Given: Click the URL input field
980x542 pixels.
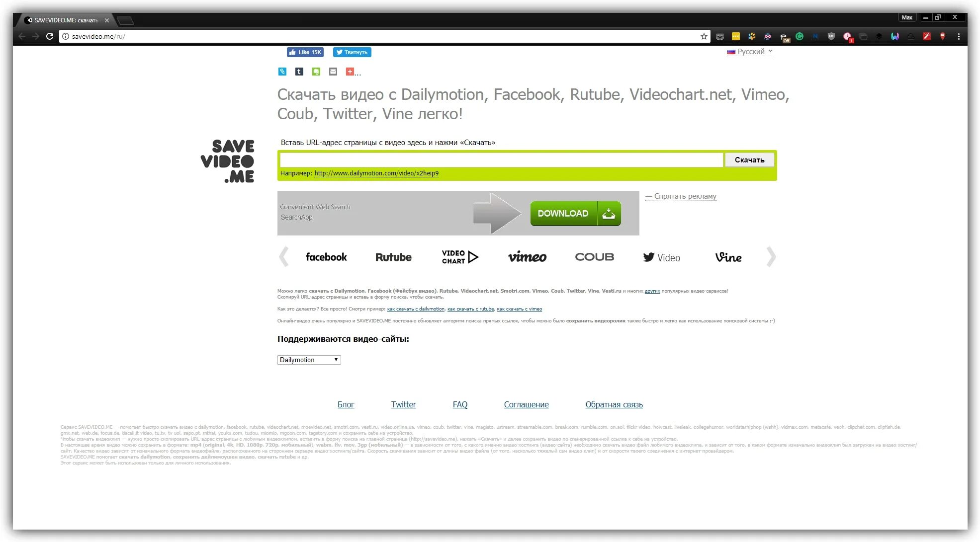Looking at the screenshot, I should 501,159.
